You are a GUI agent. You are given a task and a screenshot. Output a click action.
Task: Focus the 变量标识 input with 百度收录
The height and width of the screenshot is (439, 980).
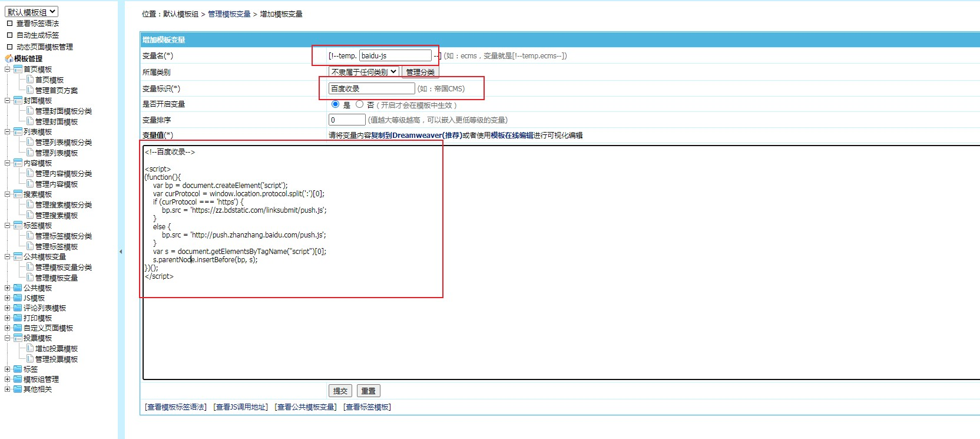(x=372, y=88)
